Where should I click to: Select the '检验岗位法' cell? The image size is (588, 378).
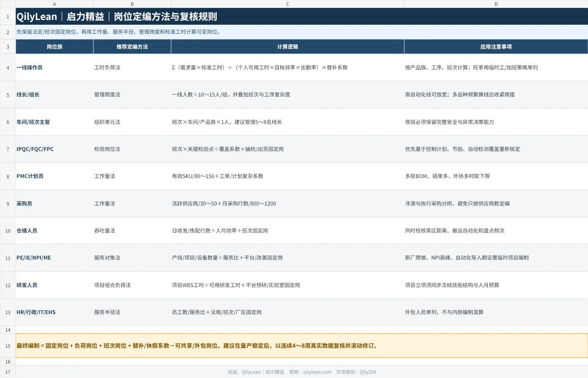(132, 149)
